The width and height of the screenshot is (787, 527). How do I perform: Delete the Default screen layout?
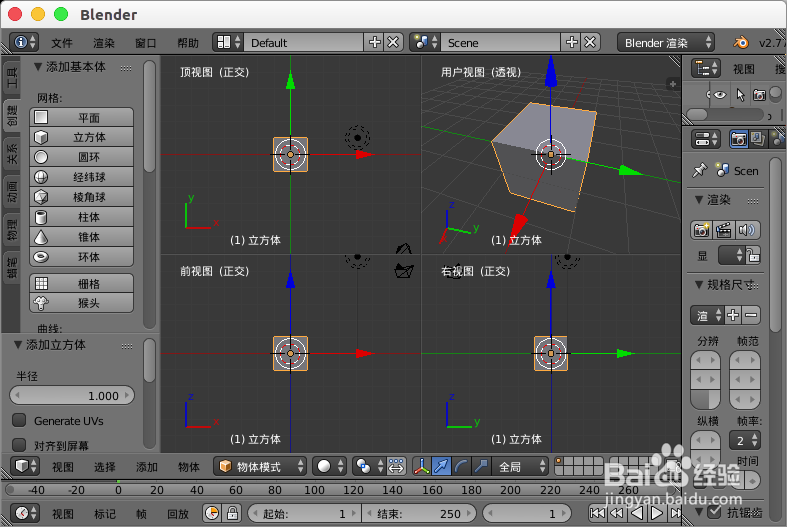pos(393,42)
